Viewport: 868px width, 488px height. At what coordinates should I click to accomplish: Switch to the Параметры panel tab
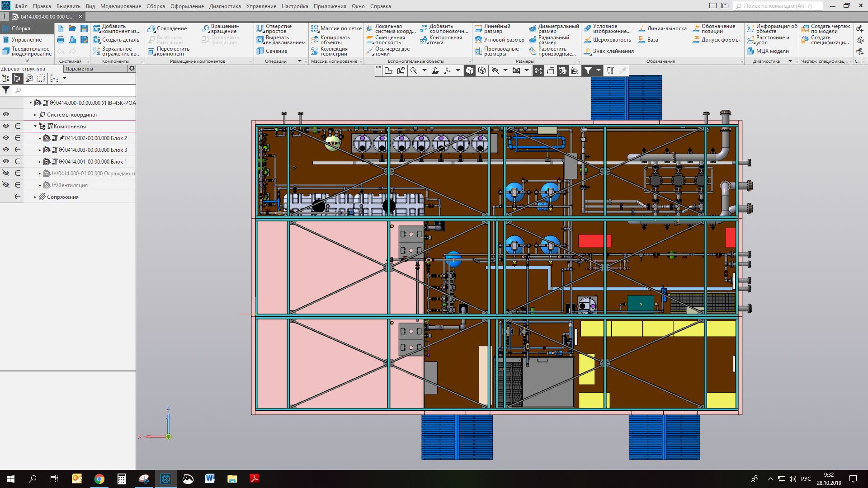(80, 69)
